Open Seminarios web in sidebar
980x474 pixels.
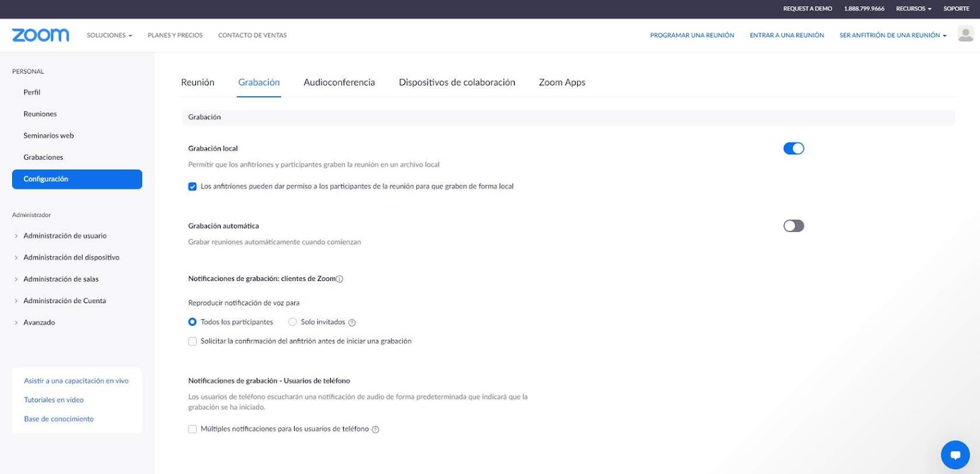click(x=48, y=136)
